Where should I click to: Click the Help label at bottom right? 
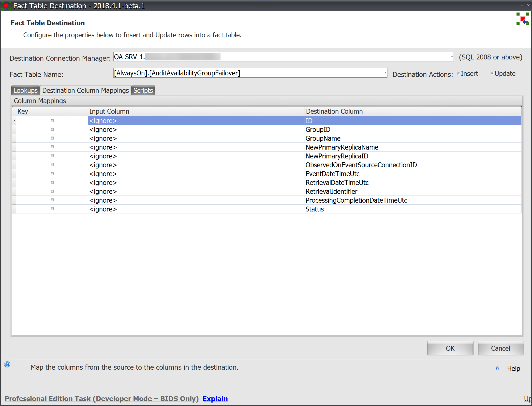pos(514,368)
